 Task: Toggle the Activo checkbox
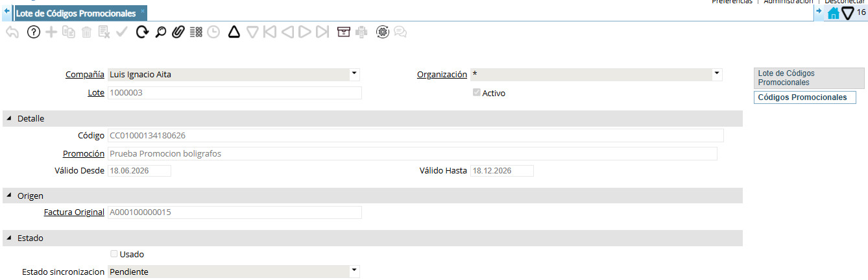click(477, 93)
